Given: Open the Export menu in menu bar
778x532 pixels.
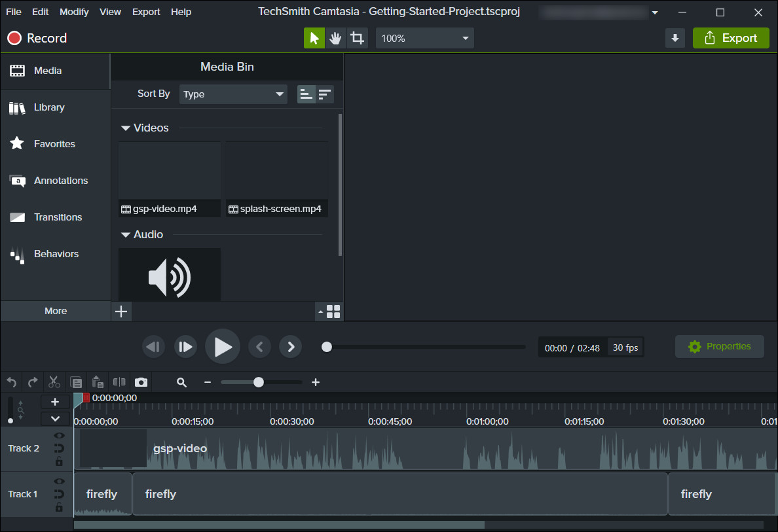Looking at the screenshot, I should (x=146, y=11).
